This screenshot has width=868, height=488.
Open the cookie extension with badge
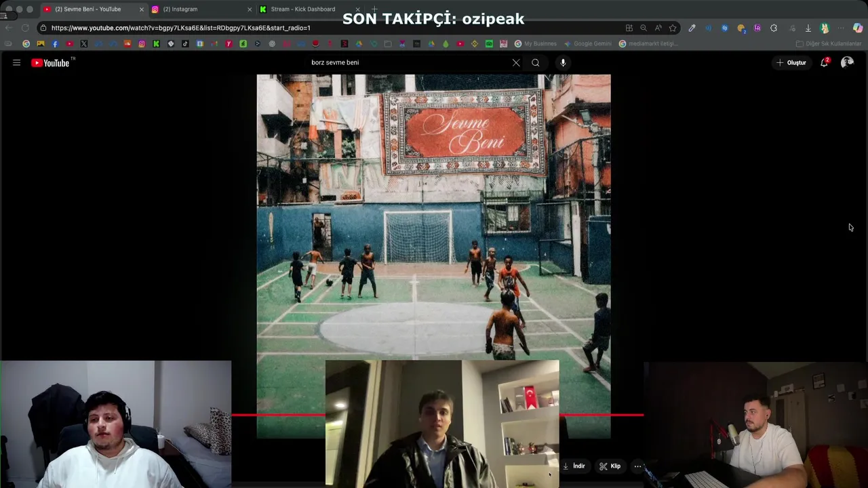click(x=742, y=28)
